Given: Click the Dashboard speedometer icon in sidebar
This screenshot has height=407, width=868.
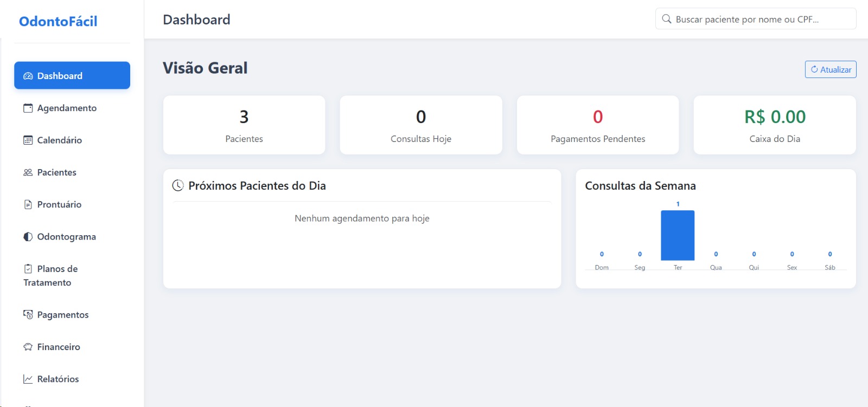Looking at the screenshot, I should 28,76.
